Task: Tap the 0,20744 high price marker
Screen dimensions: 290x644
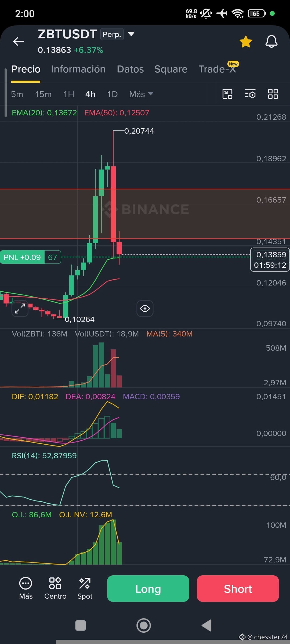Action: coord(139,131)
